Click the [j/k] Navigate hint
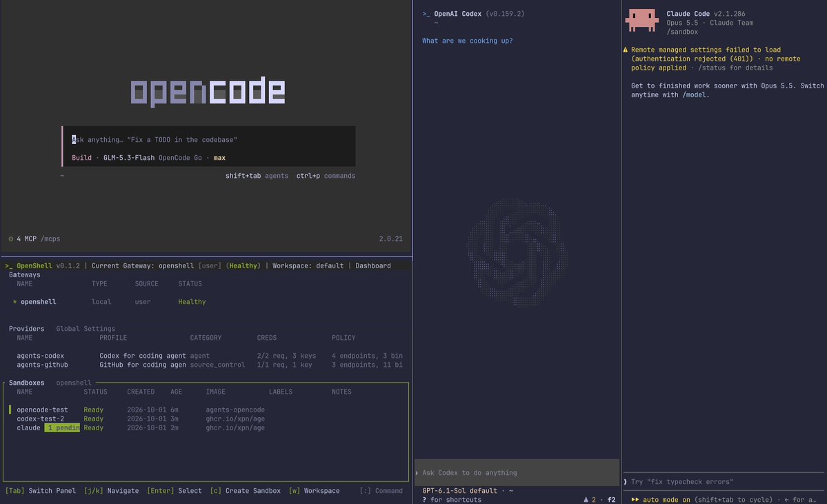The image size is (827, 504). 111,491
